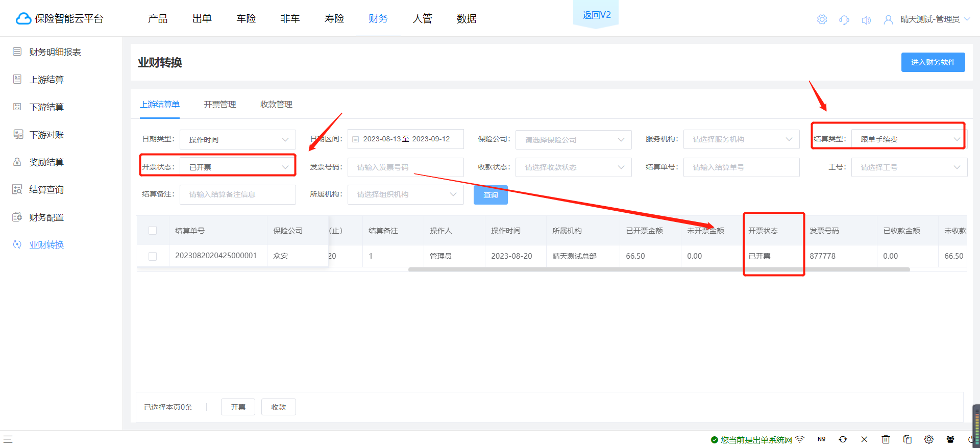Click the 财务明细报表 sidebar icon
980x448 pixels.
(x=17, y=52)
